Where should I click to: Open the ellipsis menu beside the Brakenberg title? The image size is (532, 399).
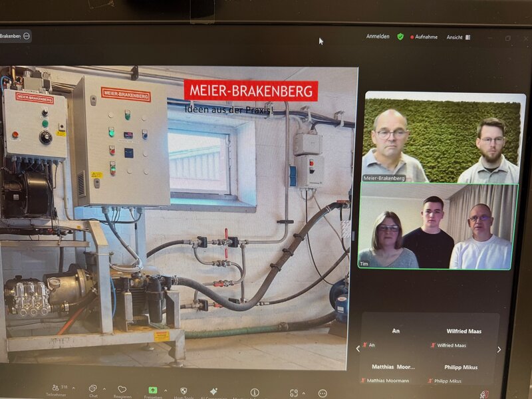27,36
